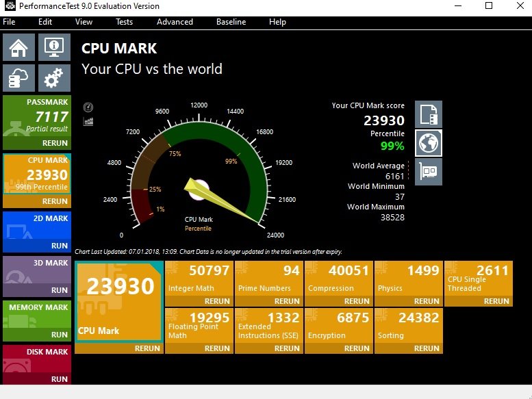The height and width of the screenshot is (399, 532).
Task: Select the CPU Mark 23930 sidebar tile
Action: click(37, 175)
